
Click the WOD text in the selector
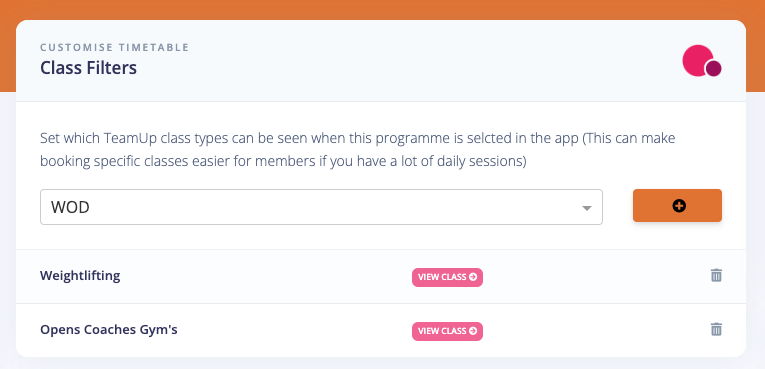point(70,207)
